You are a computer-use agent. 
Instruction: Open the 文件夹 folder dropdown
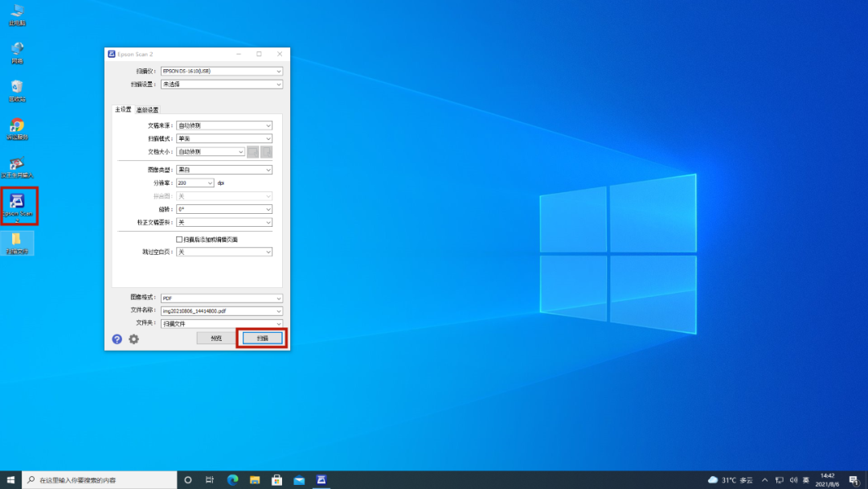click(x=222, y=324)
